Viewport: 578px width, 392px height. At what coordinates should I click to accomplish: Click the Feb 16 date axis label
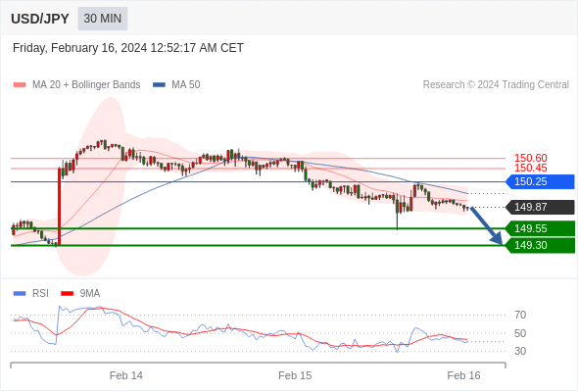(x=463, y=375)
